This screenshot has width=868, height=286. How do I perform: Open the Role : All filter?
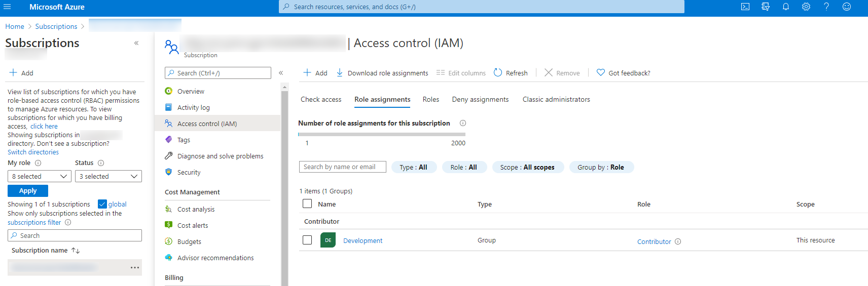(x=464, y=167)
